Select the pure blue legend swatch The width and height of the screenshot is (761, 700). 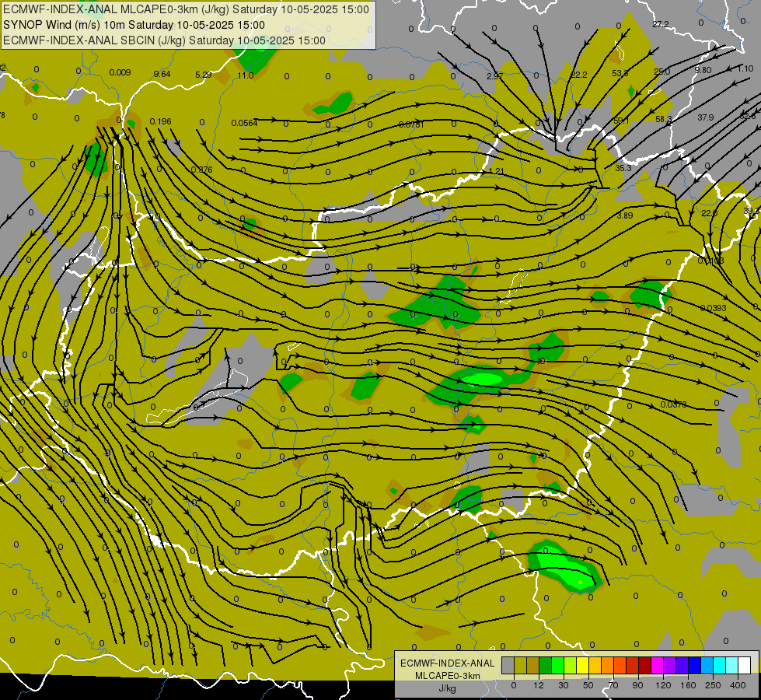click(x=695, y=665)
